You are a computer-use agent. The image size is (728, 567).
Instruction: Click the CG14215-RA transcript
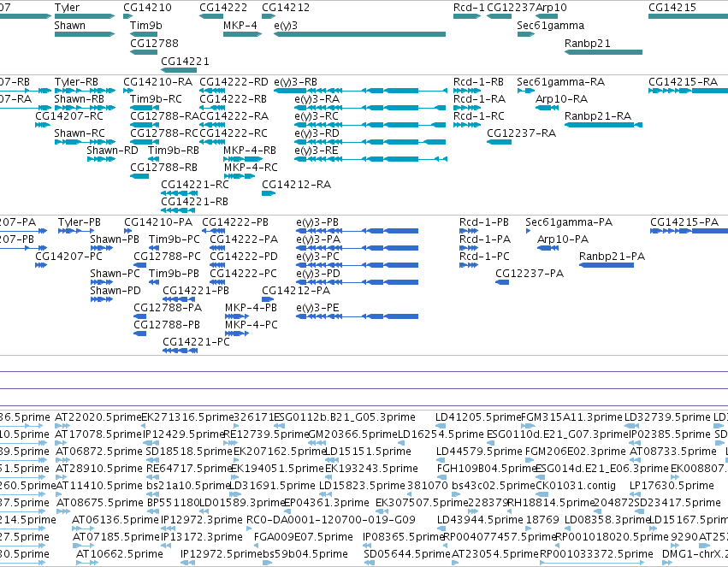688,91
